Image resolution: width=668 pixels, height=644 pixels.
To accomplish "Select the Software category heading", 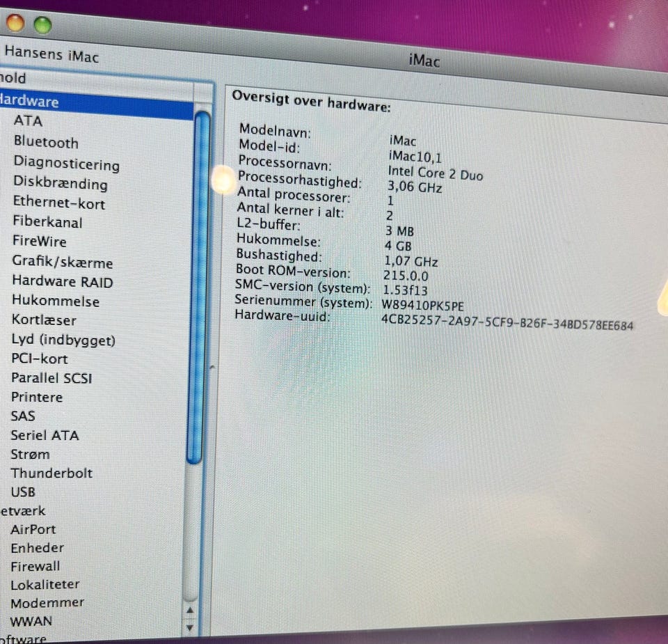I will click(23, 638).
